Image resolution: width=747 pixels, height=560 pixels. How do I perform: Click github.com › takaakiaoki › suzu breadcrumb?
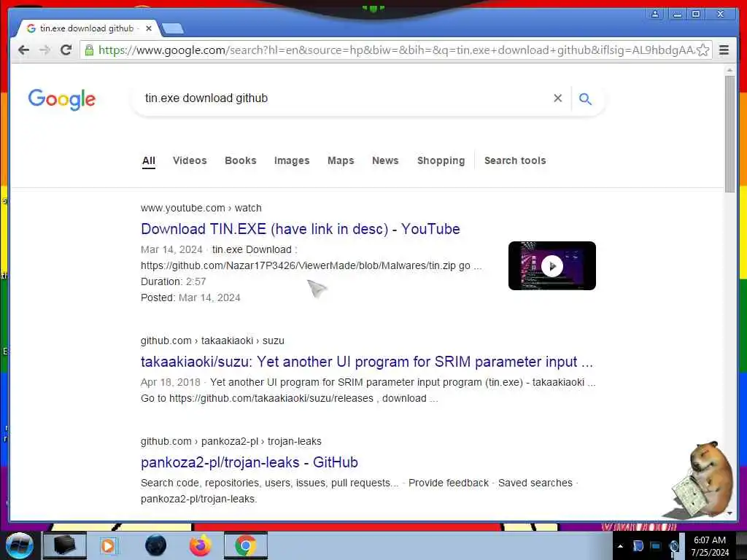pyautogui.click(x=212, y=341)
